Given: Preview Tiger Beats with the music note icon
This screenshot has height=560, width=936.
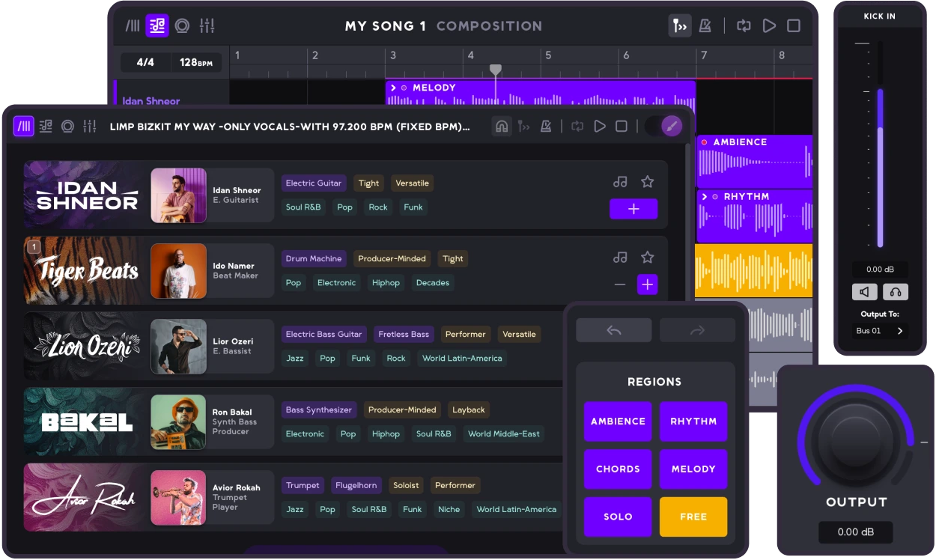Looking at the screenshot, I should click(620, 258).
